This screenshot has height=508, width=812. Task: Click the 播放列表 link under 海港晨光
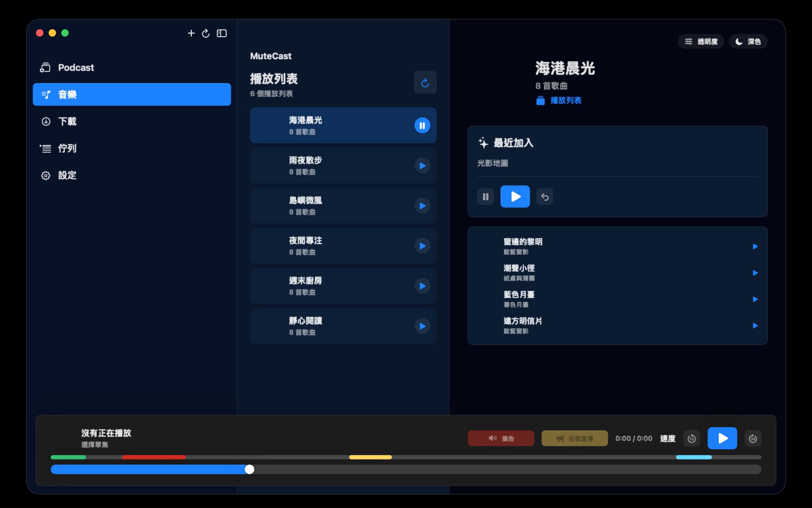pyautogui.click(x=559, y=100)
